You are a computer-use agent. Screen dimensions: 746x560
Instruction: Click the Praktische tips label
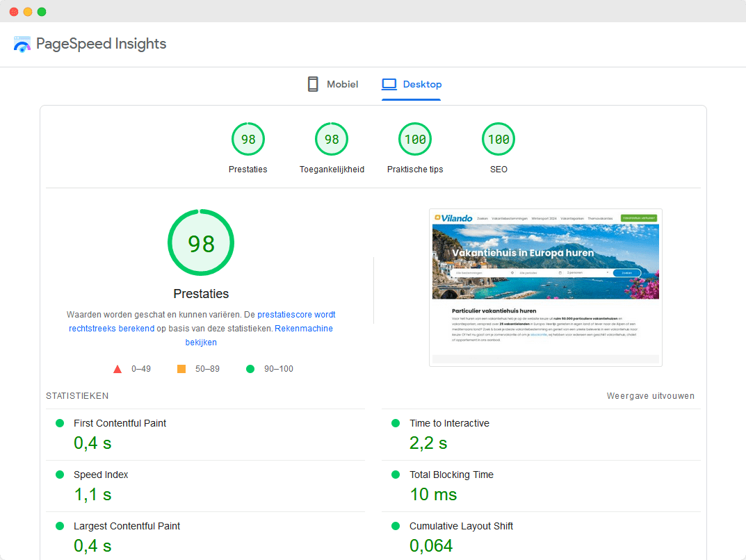click(x=415, y=170)
